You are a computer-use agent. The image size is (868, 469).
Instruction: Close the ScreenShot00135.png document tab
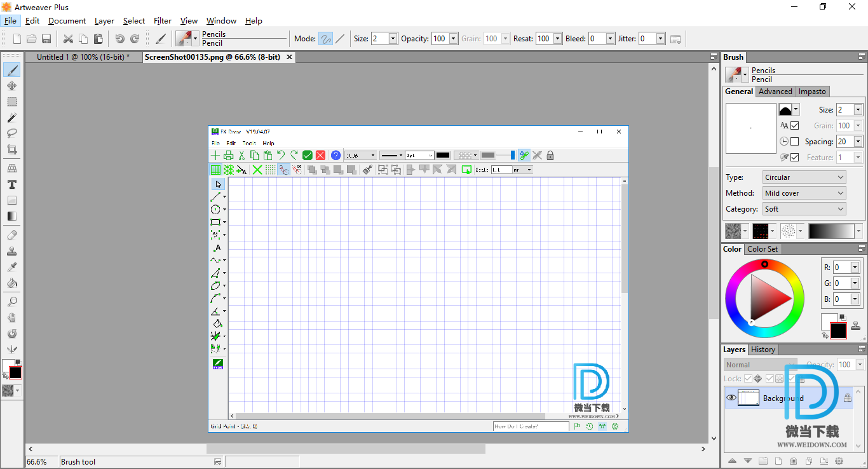point(289,57)
